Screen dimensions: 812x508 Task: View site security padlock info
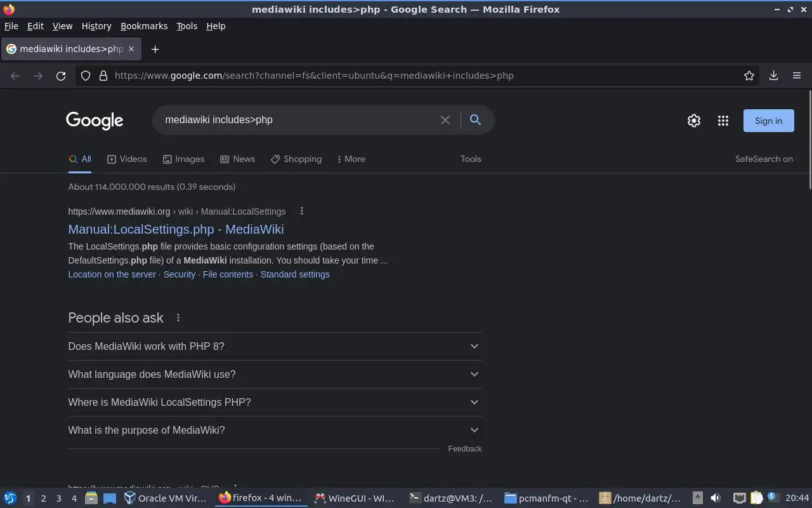coord(103,76)
